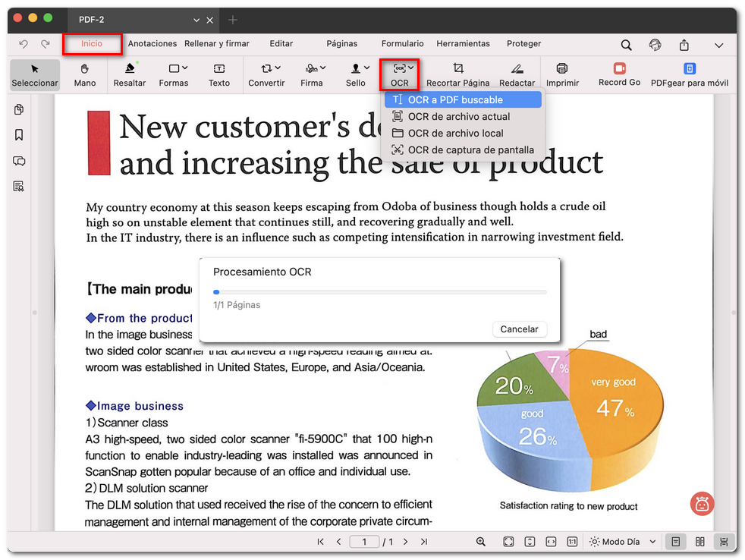Click the Recortar Página tool
The image size is (745, 560).
(x=458, y=74)
